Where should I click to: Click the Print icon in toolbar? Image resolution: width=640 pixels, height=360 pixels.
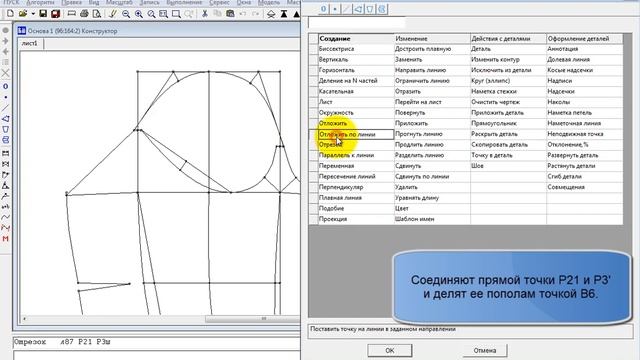tap(84, 13)
